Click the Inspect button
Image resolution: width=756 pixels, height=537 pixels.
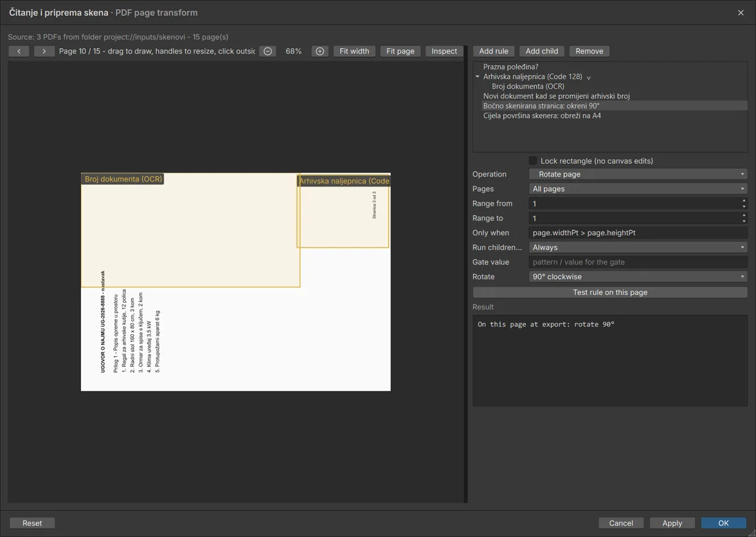[444, 51]
